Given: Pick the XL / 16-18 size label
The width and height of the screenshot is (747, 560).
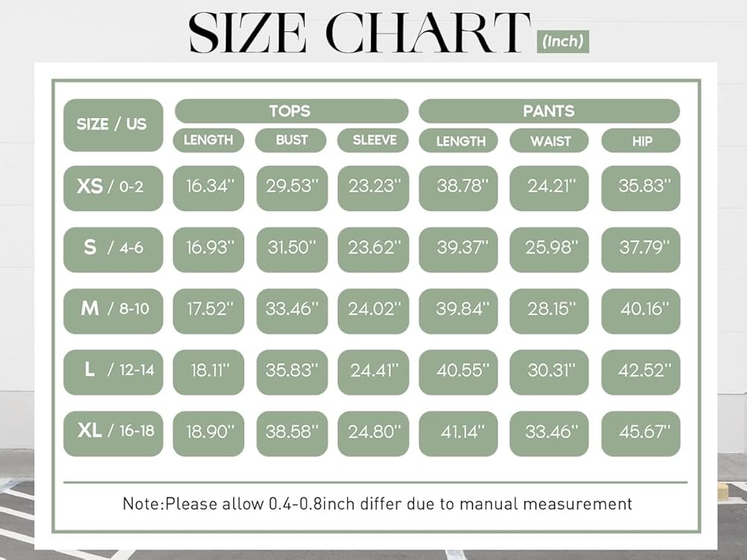Looking at the screenshot, I should (x=113, y=432).
